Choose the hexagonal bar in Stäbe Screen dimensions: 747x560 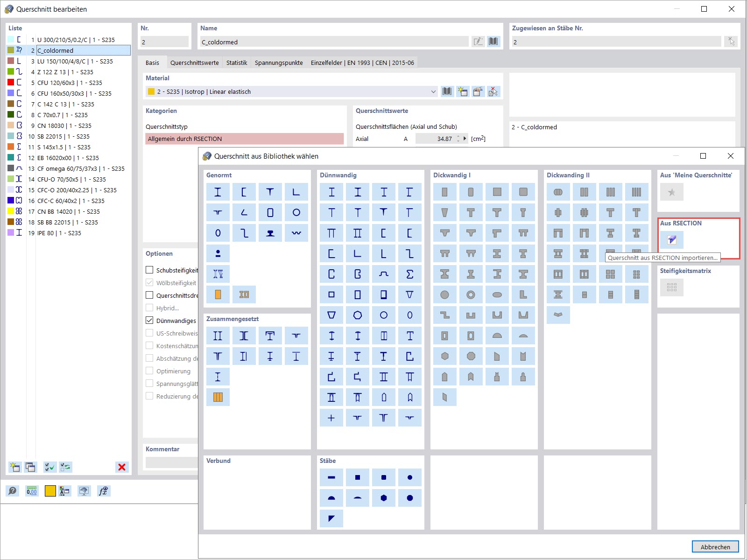(383, 498)
